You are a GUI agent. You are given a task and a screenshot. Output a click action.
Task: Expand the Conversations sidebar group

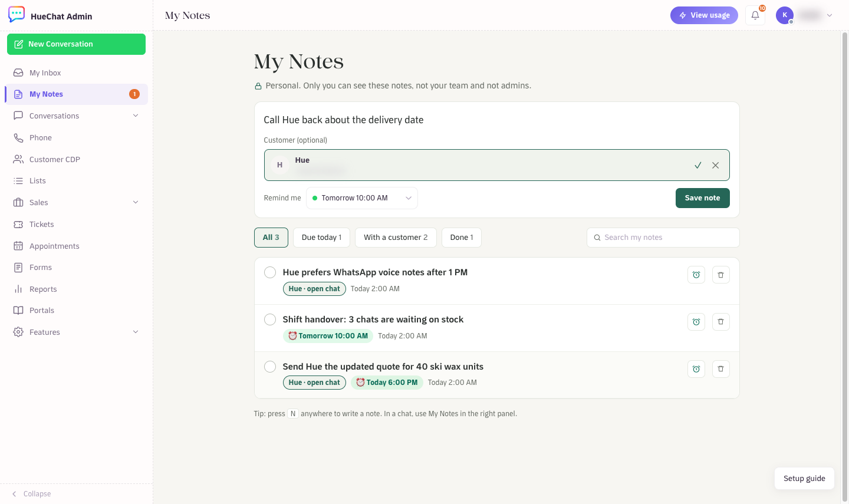[77, 116]
